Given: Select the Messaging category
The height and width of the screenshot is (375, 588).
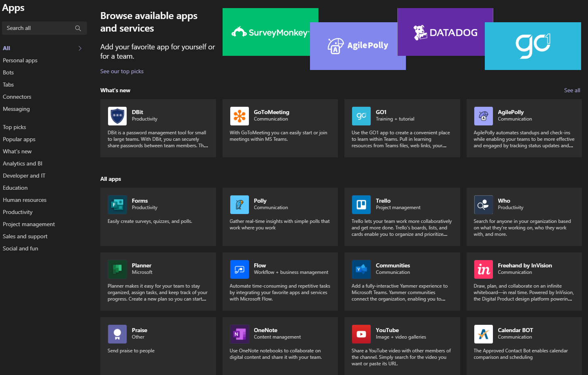Looking at the screenshot, I should click(16, 109).
